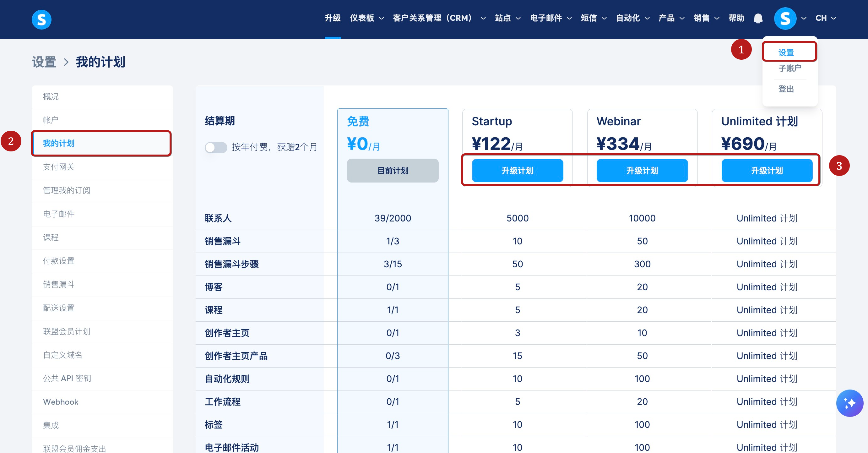Toggle yearly billing switch

tap(216, 147)
